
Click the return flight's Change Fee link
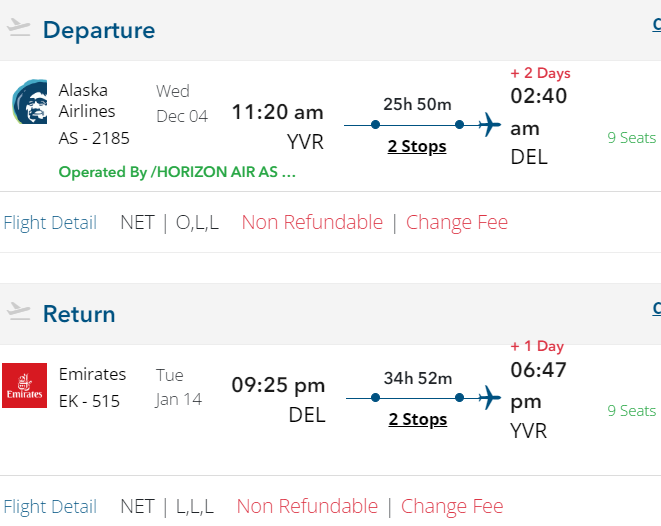(452, 507)
